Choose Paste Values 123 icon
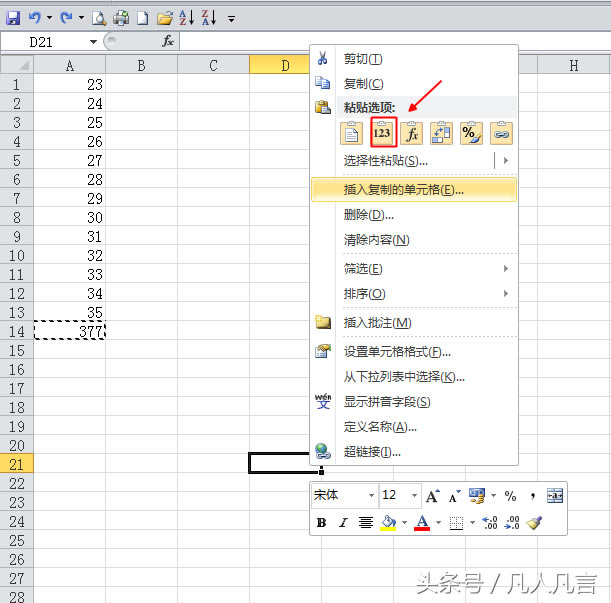Screen dimensions: 611x603 pos(383,133)
